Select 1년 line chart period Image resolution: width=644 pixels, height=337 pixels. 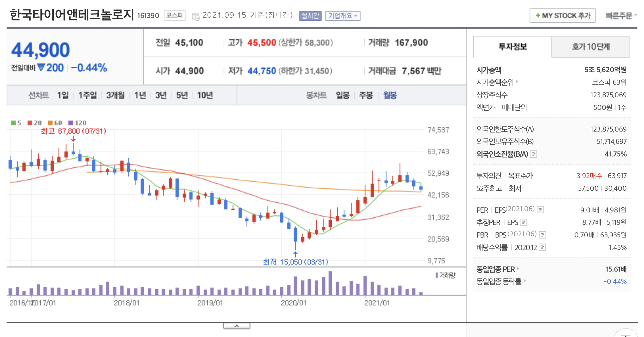click(140, 95)
